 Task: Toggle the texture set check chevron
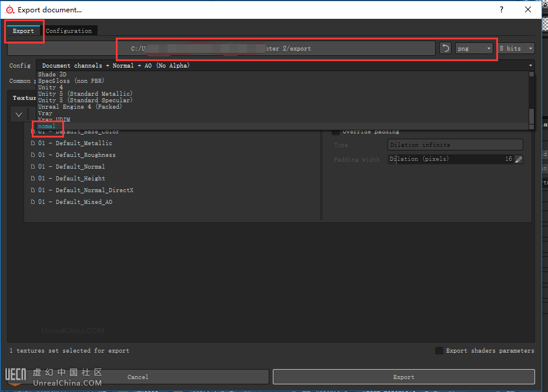(x=19, y=115)
